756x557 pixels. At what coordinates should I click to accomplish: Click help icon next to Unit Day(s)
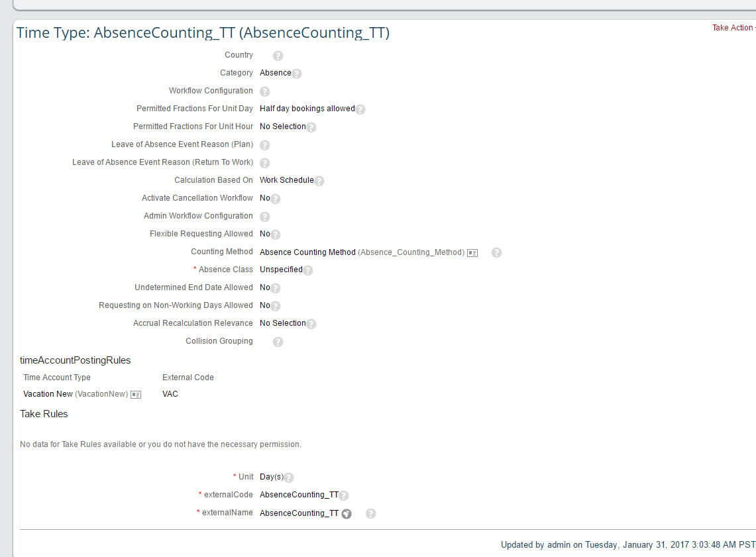289,478
